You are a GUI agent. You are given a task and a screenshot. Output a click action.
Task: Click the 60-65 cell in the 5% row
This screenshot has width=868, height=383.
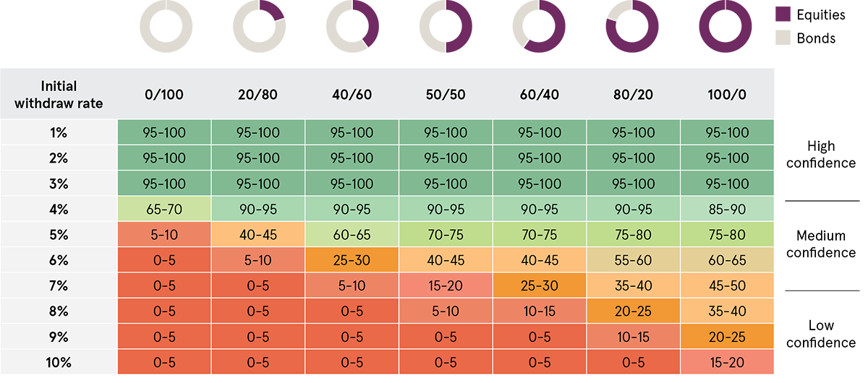(x=352, y=235)
